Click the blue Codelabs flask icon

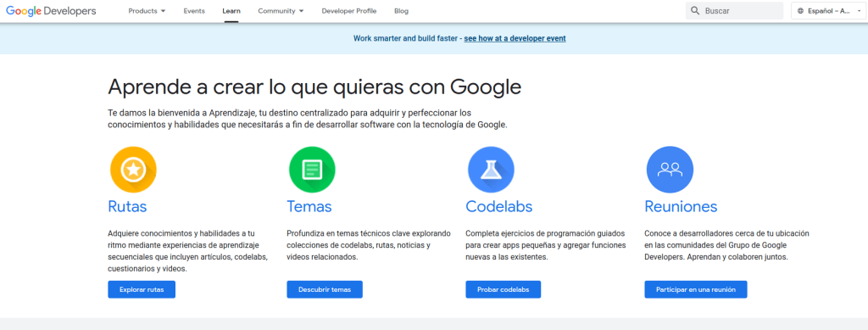click(x=491, y=170)
